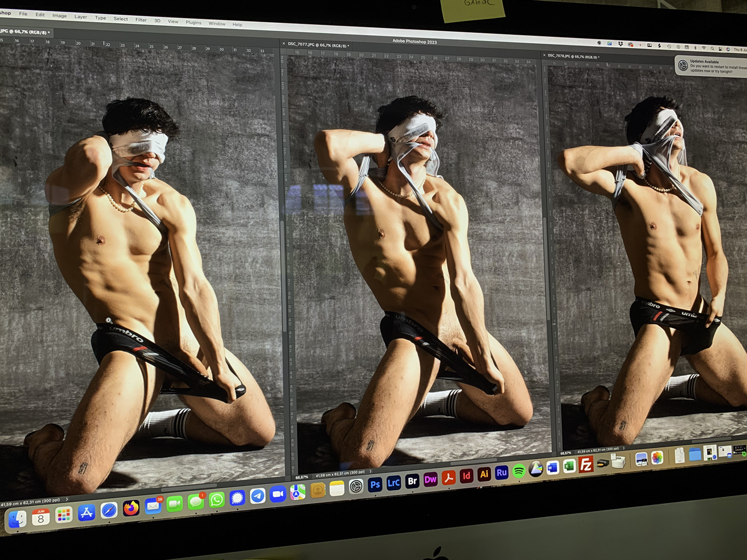Viewport: 747px width, 560px height.
Task: Open the Help menu
Action: (x=237, y=24)
